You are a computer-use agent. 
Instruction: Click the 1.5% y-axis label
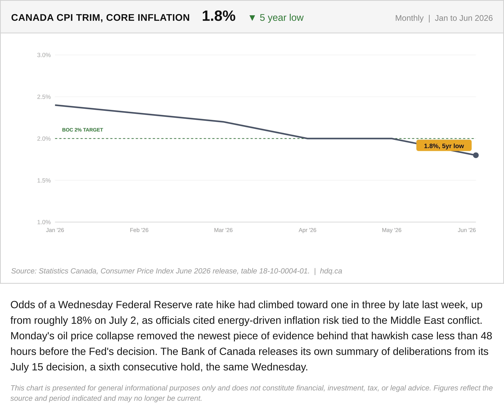coord(44,180)
